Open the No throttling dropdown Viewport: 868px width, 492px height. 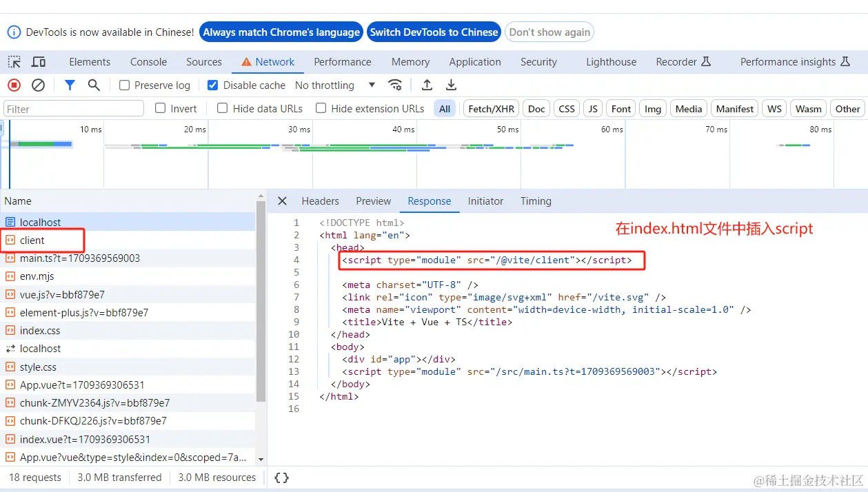335,85
